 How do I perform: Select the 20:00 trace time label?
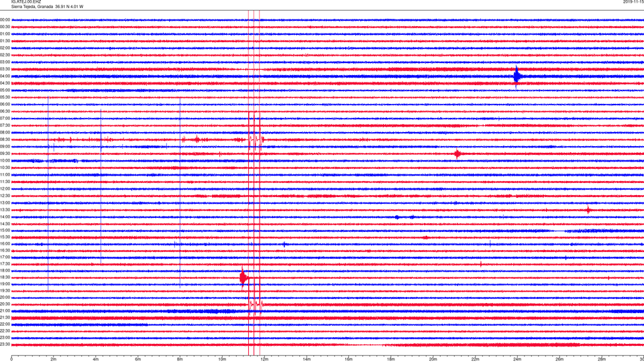[5, 298]
